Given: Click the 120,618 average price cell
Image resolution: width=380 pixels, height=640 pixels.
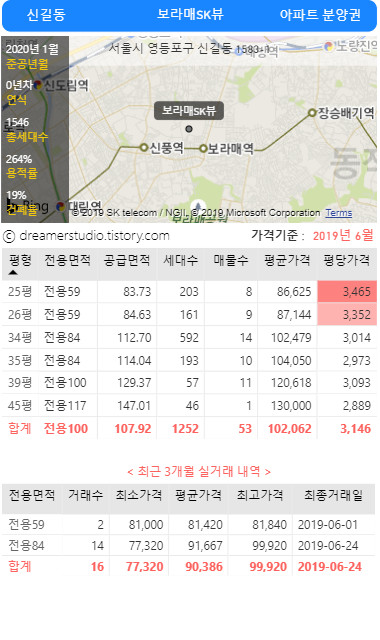Looking at the screenshot, I should pos(291,383).
